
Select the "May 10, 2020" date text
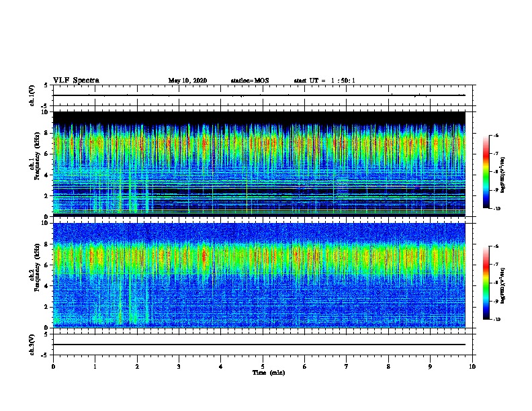coord(187,81)
